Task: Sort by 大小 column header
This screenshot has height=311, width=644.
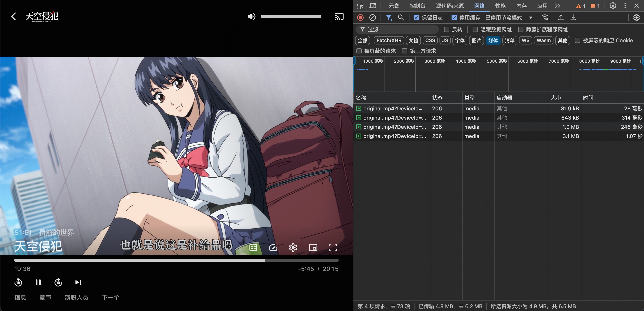Action: pyautogui.click(x=564, y=98)
